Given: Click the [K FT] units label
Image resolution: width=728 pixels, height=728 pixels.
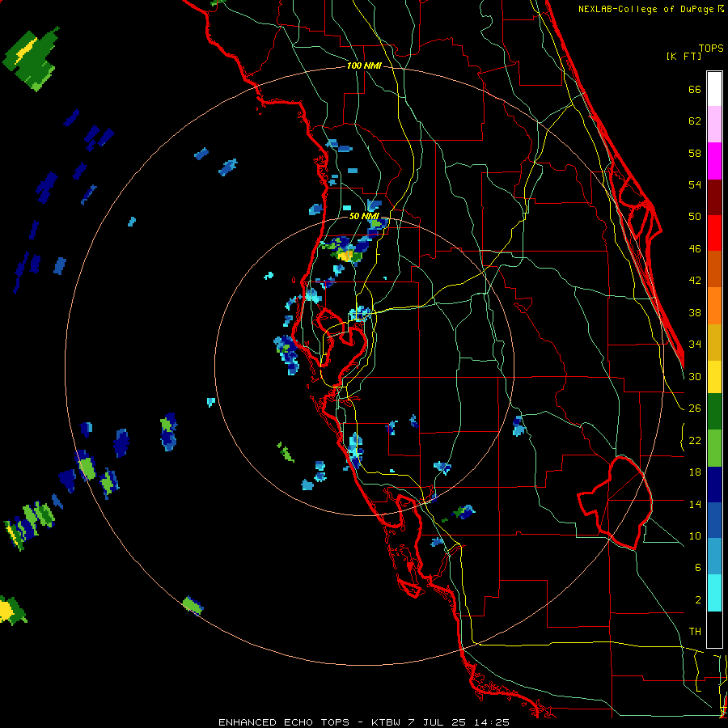Looking at the screenshot, I should coord(684,57).
